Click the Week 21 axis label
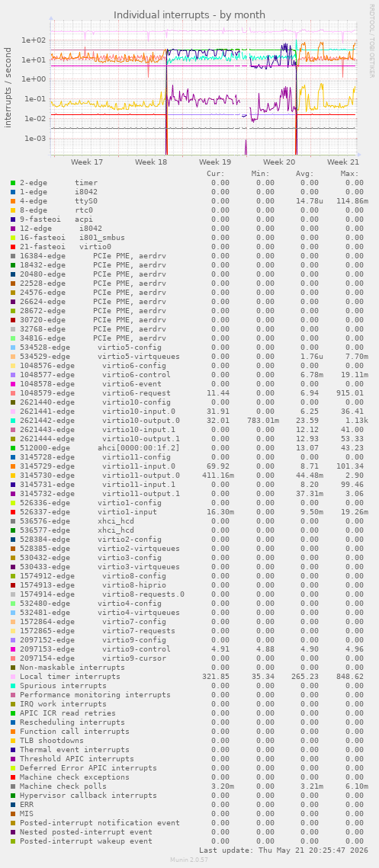 pos(343,162)
